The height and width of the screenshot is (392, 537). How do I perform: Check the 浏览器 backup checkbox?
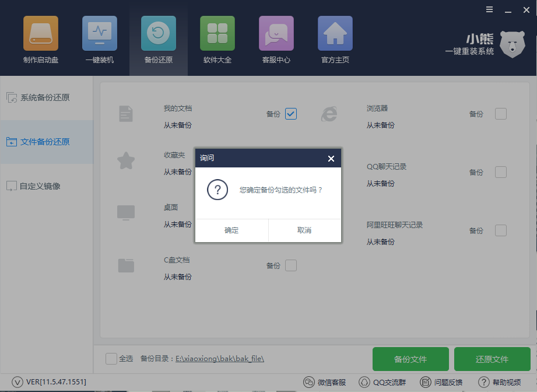(x=501, y=114)
